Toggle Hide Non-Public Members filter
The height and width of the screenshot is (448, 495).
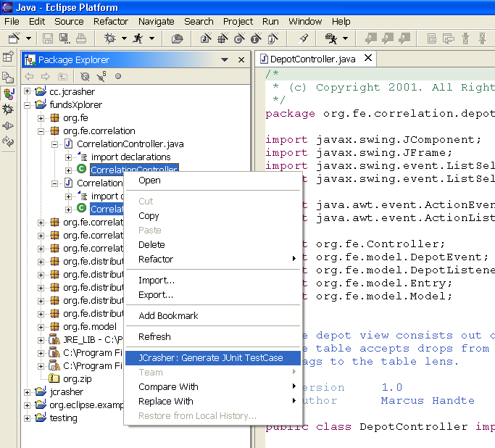click(x=118, y=76)
